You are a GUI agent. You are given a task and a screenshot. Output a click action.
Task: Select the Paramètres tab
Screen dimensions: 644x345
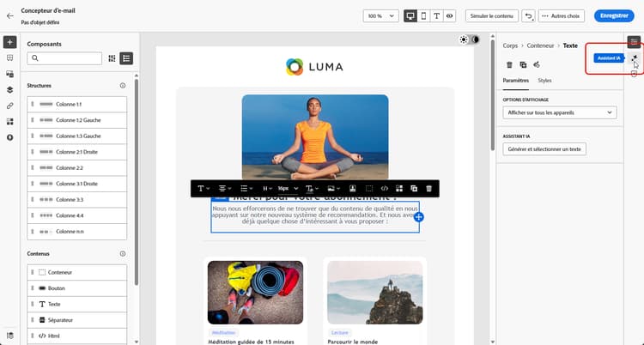516,81
